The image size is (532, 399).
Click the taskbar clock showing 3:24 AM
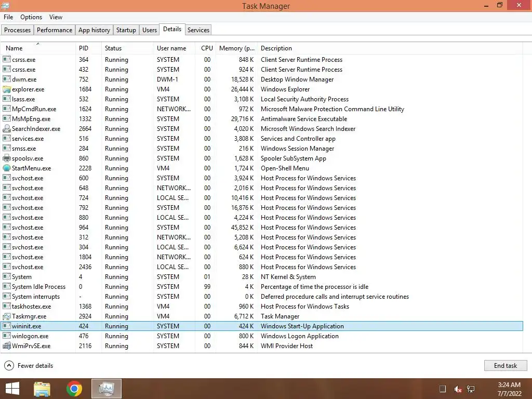[x=509, y=389]
